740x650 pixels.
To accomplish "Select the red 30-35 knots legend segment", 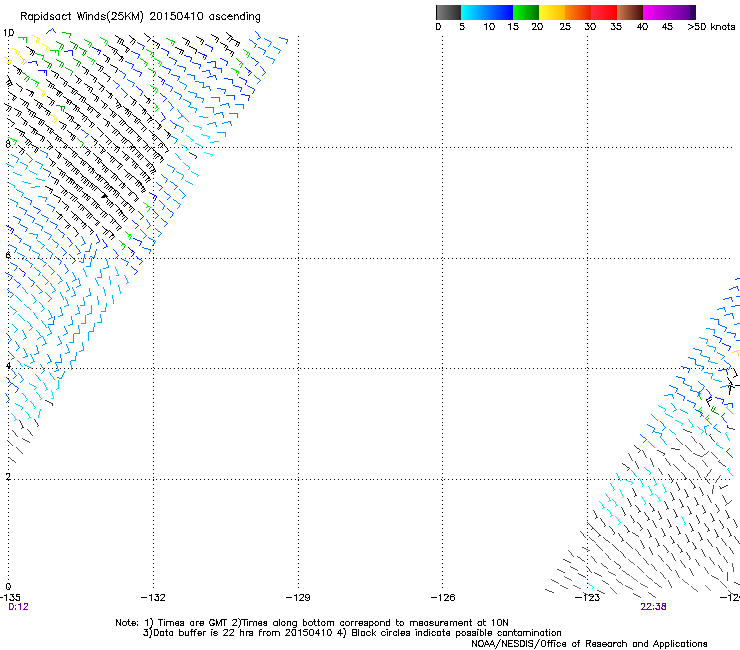I will tap(604, 12).
